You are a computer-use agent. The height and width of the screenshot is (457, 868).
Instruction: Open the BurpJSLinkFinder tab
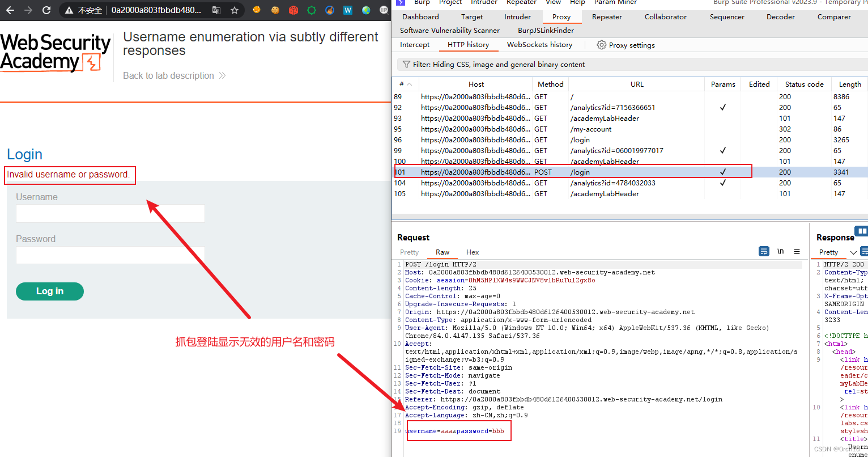pos(546,31)
